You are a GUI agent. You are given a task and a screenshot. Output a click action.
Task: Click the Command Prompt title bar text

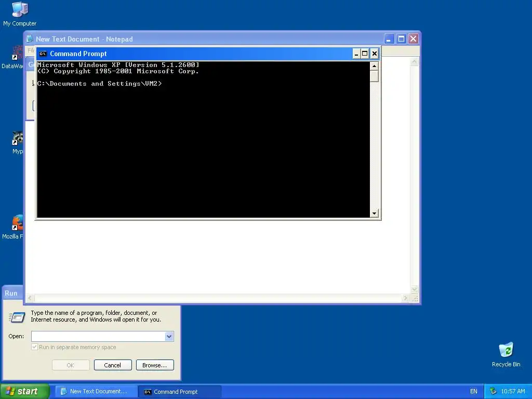tap(78, 54)
